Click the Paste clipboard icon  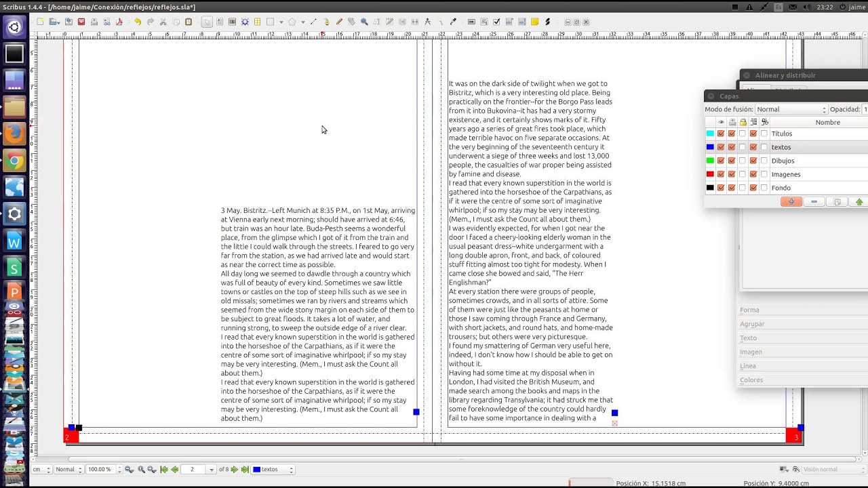189,22
